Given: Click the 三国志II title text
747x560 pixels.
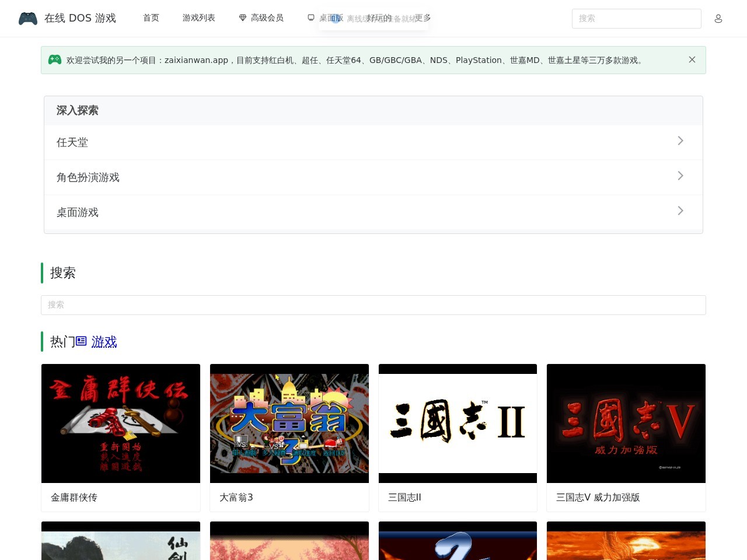Looking at the screenshot, I should (x=404, y=498).
